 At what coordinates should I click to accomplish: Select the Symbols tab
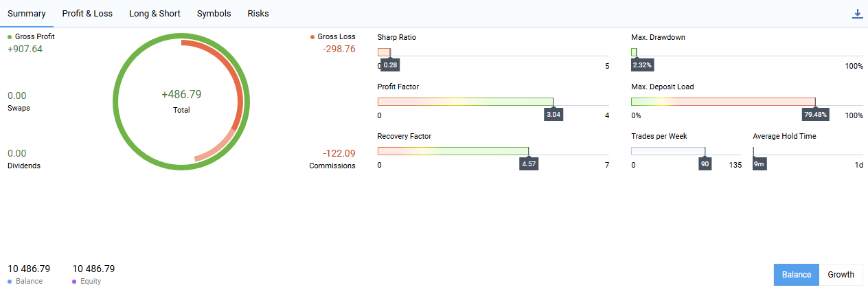point(214,14)
